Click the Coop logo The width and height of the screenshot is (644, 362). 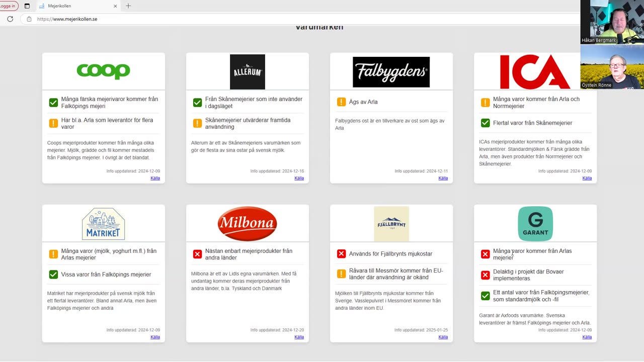[x=103, y=71]
